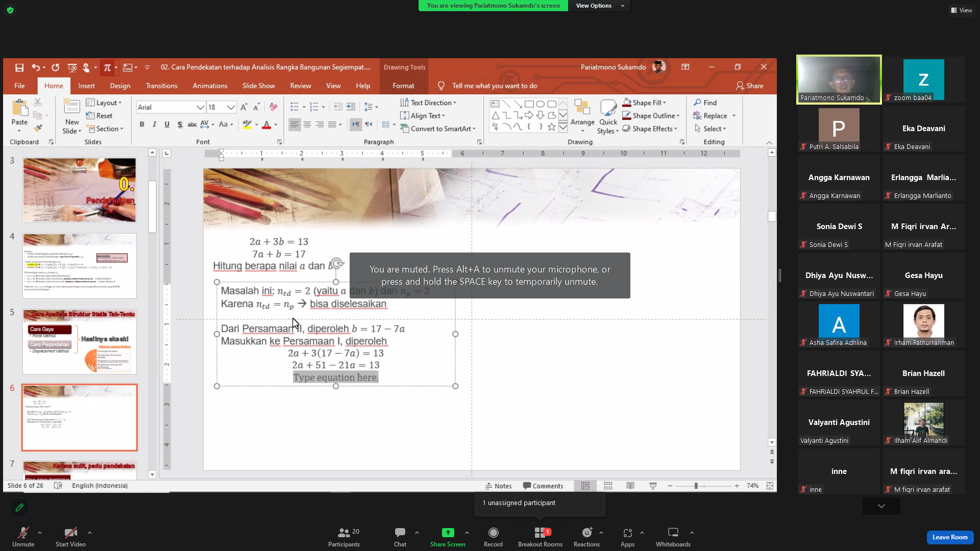Click the Share button in PowerPoint
Screen dimensions: 980x551
[749, 86]
